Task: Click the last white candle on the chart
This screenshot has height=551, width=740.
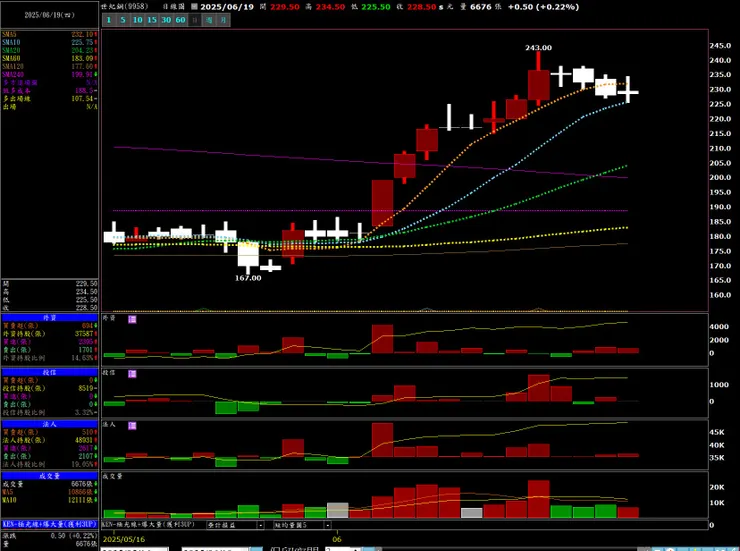Action: pos(628,90)
